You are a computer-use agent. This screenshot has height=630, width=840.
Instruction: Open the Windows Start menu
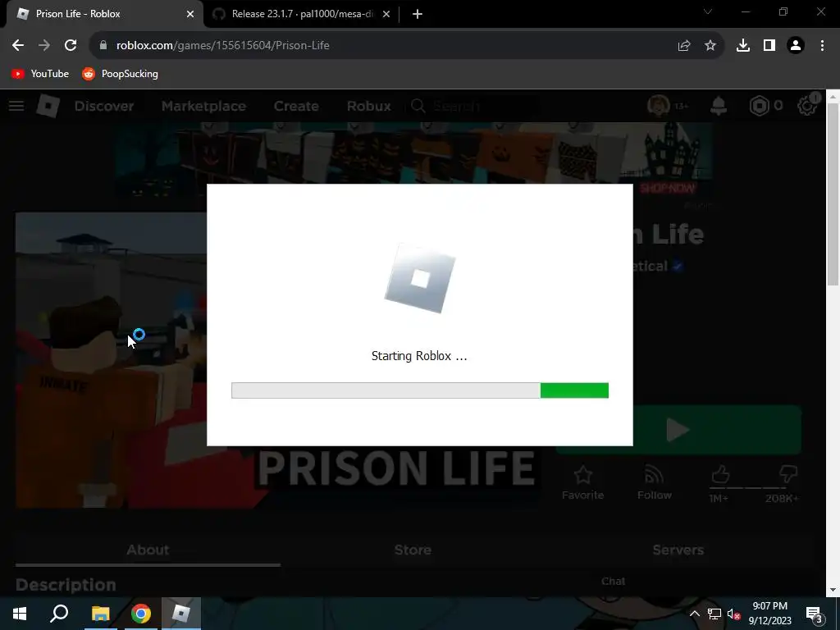[20, 614]
